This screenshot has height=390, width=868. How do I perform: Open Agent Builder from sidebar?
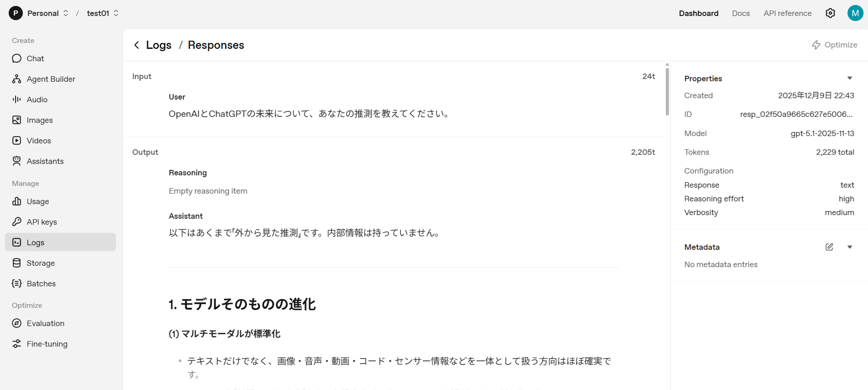pos(51,79)
